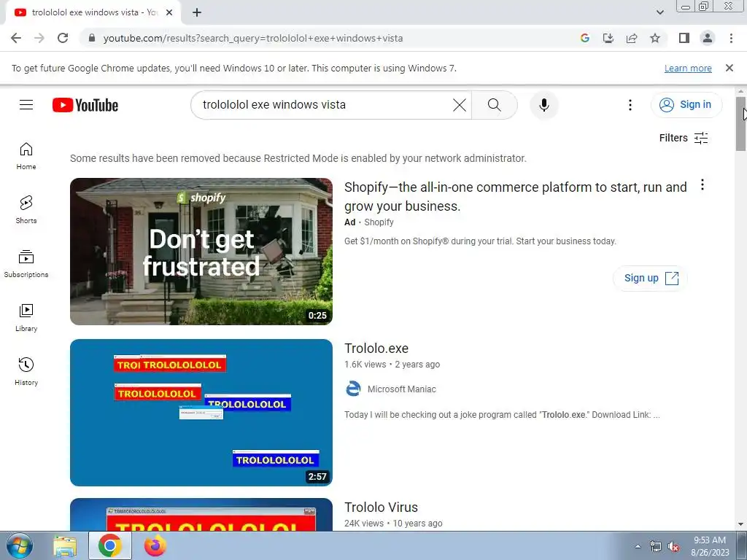Open Subscriptions in the sidebar
Viewport: 747px width, 560px height.
coord(26,264)
